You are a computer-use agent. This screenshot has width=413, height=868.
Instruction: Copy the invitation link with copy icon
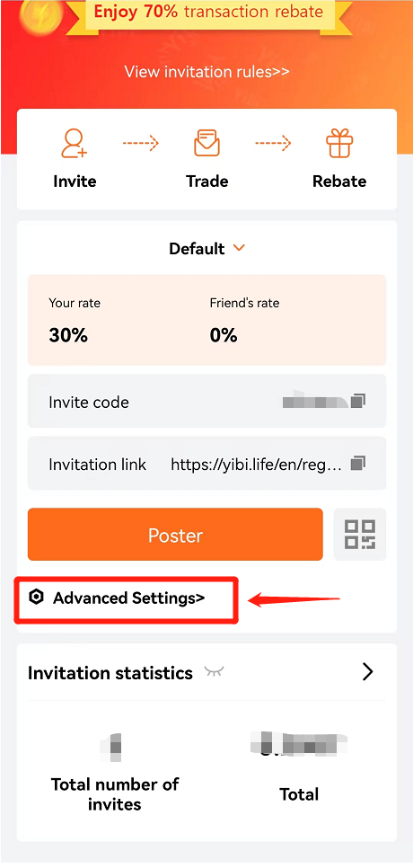click(x=358, y=463)
